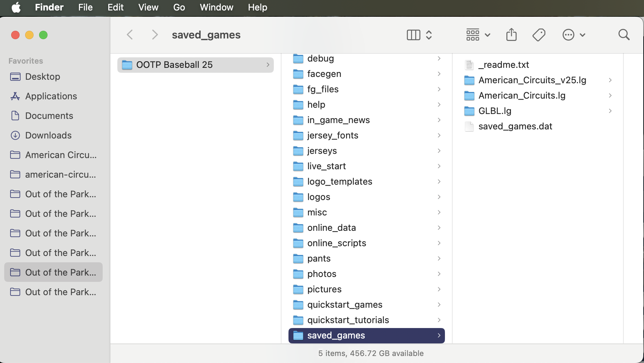Click the Favorites sidebar header
644x363 pixels.
(x=26, y=61)
